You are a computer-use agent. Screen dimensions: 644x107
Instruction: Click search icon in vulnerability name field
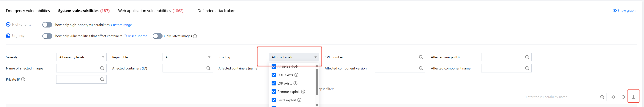coord(602,97)
